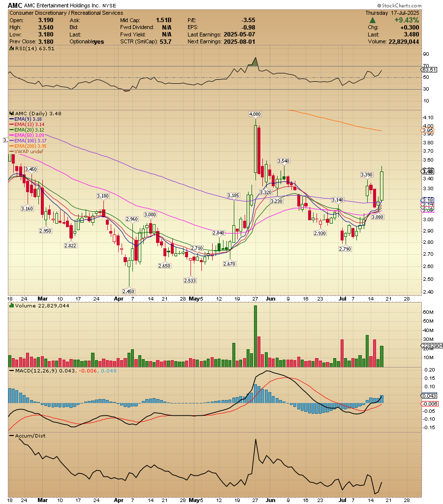Screen dimensions: 443x504
Task: Click the Open value 3.190 in header
Action: coord(46,20)
